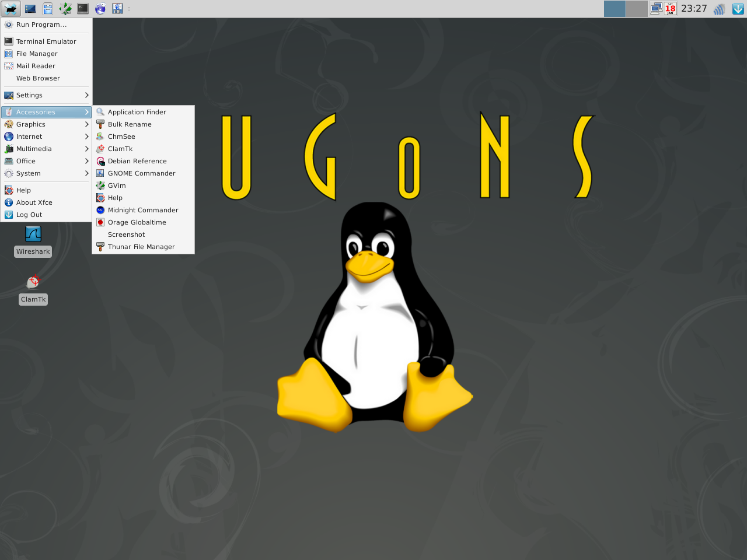Expand the Office submenu
Image resolution: width=747 pixels, height=560 pixels.
pyautogui.click(x=46, y=161)
